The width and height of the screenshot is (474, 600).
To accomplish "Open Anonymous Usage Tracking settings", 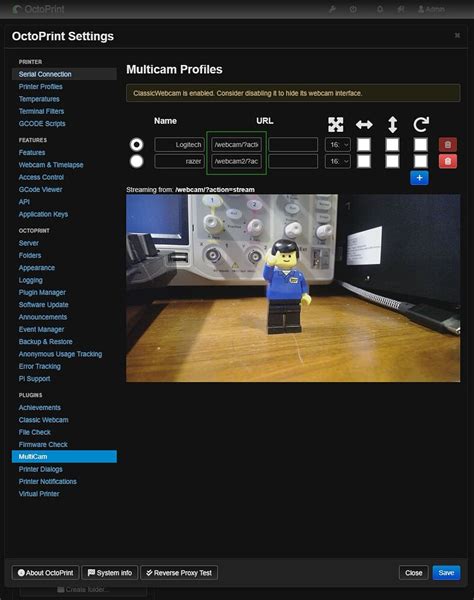I will click(x=60, y=354).
